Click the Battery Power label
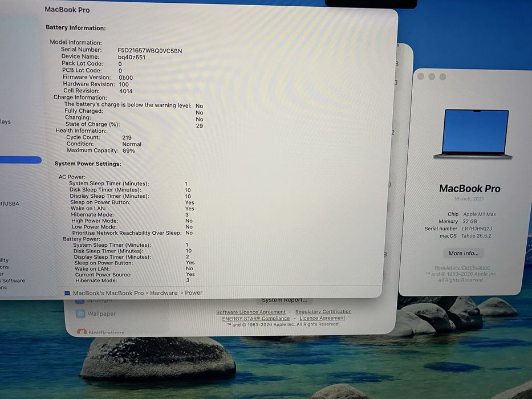The height and width of the screenshot is (399, 532). pyautogui.click(x=82, y=239)
